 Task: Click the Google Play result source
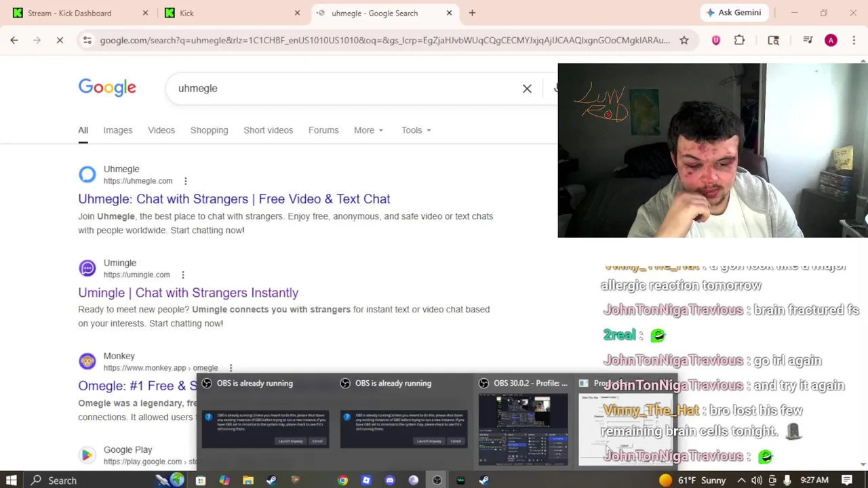pos(127,449)
